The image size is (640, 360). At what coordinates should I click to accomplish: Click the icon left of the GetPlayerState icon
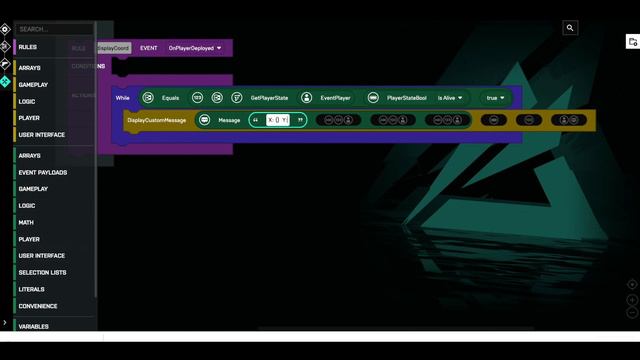click(217, 98)
